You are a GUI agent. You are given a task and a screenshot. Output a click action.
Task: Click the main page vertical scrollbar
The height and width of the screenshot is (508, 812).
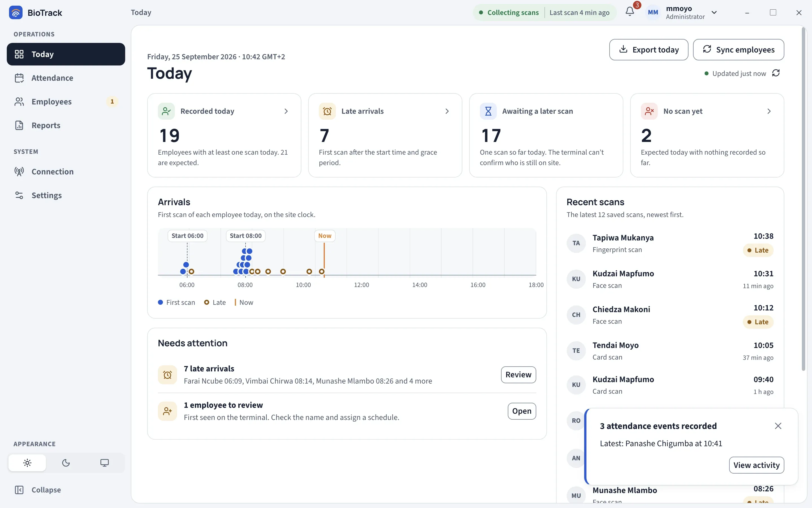point(803,199)
